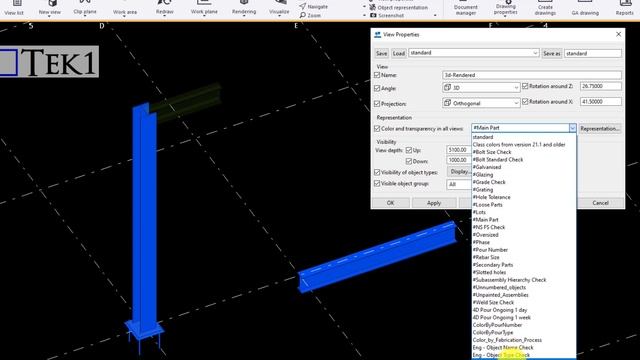The image size is (640, 360).
Task: Click the Redraw tool
Action: (x=164, y=8)
